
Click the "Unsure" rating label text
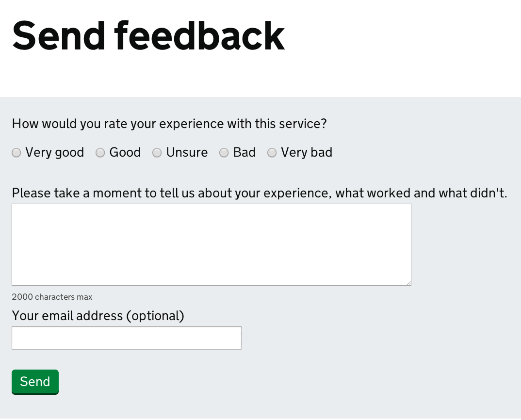[187, 152]
